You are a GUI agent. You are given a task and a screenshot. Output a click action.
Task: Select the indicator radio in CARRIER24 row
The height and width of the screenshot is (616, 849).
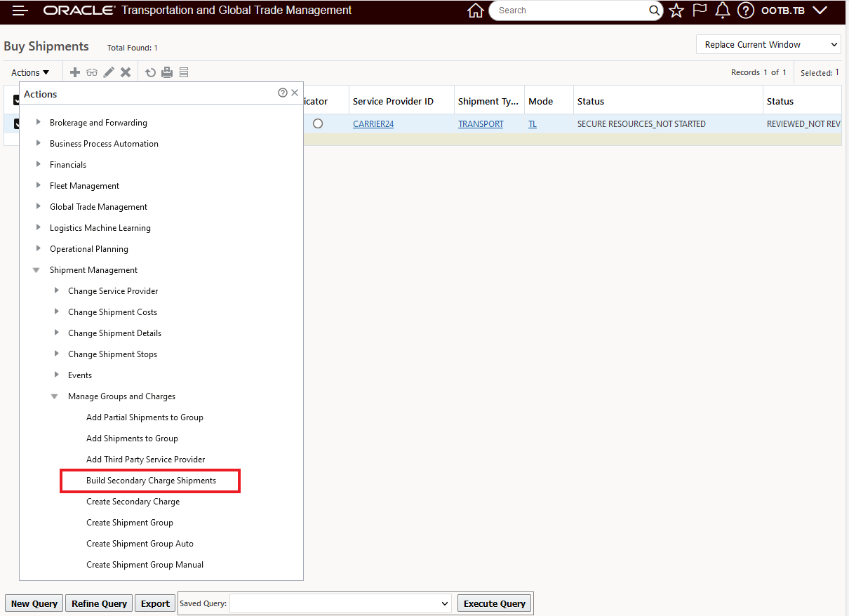pyautogui.click(x=318, y=123)
